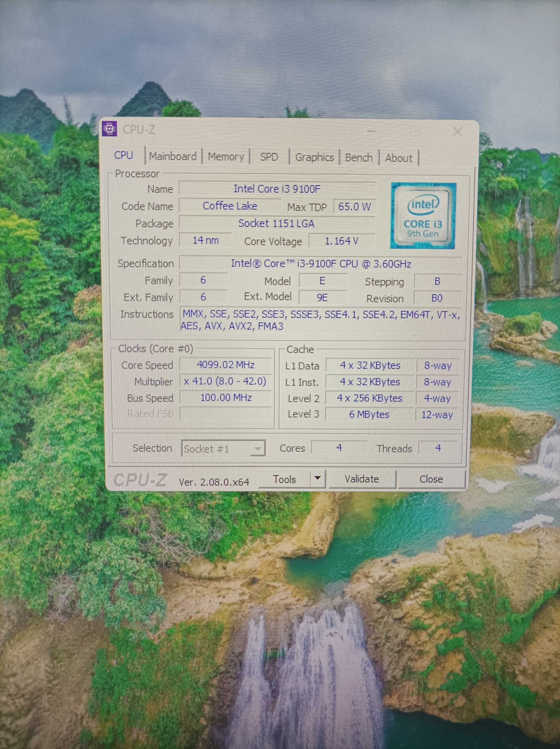Image resolution: width=560 pixels, height=749 pixels.
Task: Click the Stepping value 'B'
Action: point(437,282)
